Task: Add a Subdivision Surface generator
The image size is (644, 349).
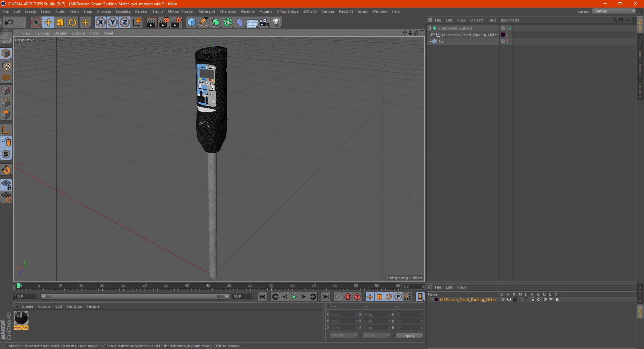Action: (216, 22)
